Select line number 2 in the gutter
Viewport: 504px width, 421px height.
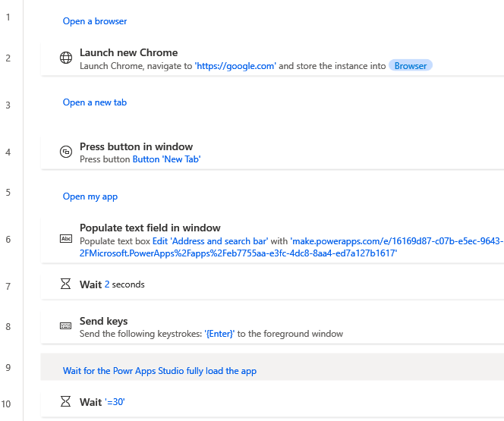[x=8, y=58]
